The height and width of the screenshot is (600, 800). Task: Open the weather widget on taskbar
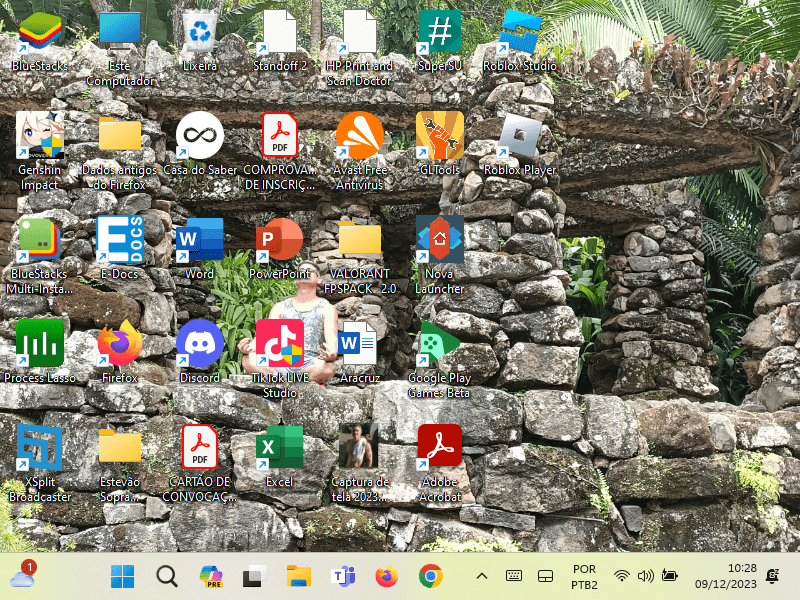[23, 574]
